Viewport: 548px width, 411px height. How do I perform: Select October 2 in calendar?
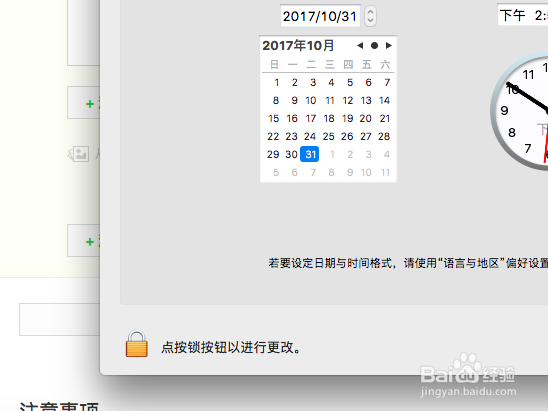click(295, 82)
